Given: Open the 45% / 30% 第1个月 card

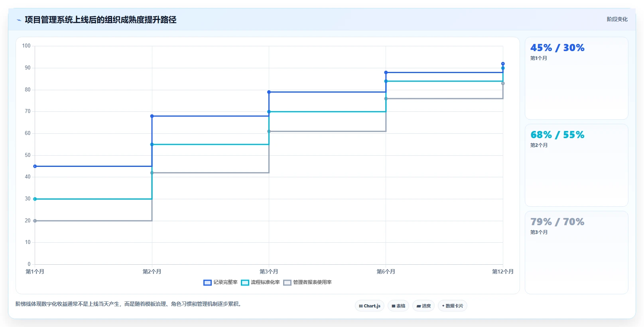Looking at the screenshot, I should (x=577, y=78).
